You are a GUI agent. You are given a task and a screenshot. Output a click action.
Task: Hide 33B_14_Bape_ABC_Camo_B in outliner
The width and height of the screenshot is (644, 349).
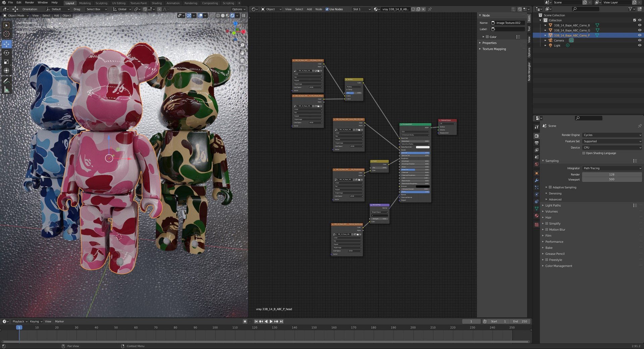coord(640,25)
